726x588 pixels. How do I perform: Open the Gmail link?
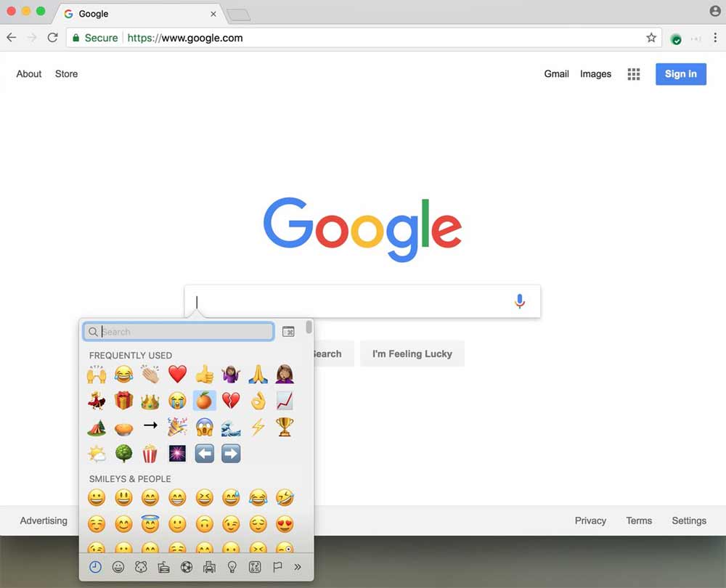(x=556, y=74)
